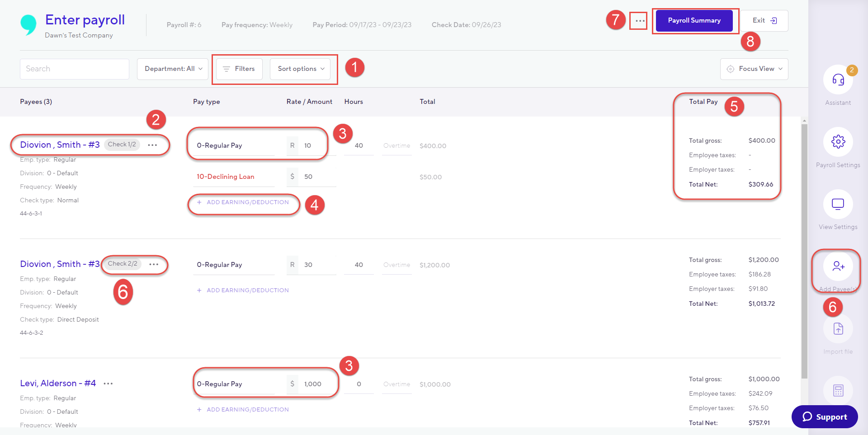Image resolution: width=868 pixels, height=435 pixels.
Task: Click the Total Pay column header
Action: click(x=703, y=102)
